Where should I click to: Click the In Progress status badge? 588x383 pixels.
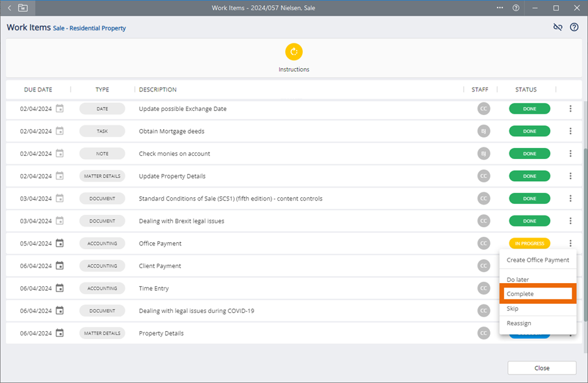(x=530, y=243)
